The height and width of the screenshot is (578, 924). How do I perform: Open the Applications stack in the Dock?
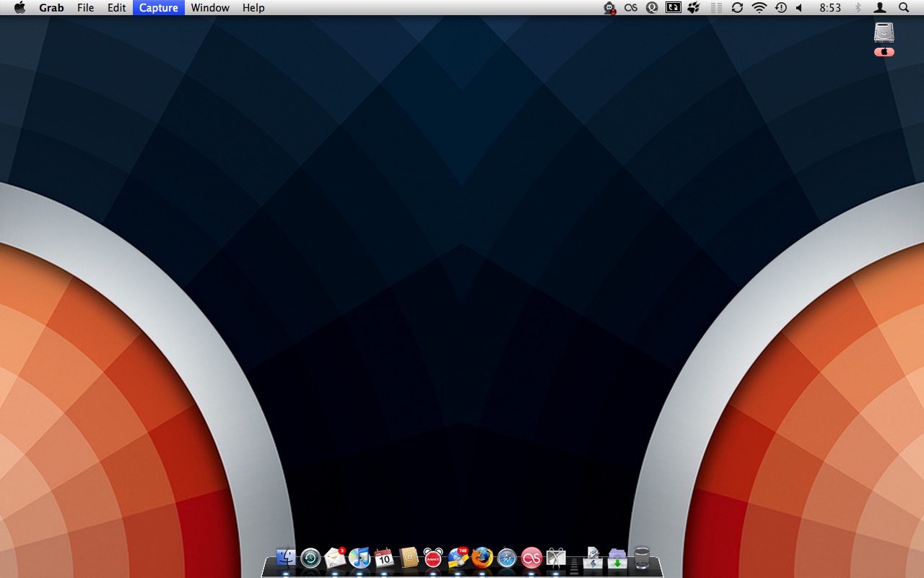[x=593, y=557]
